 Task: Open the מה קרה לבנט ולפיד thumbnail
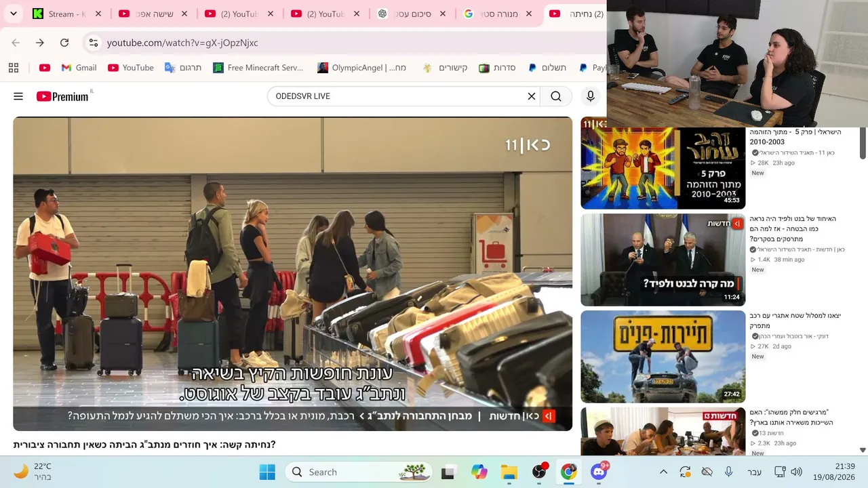click(x=663, y=260)
